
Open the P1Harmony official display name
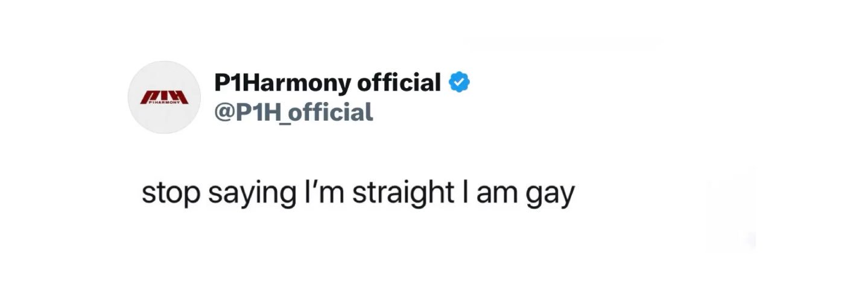pyautogui.click(x=328, y=83)
